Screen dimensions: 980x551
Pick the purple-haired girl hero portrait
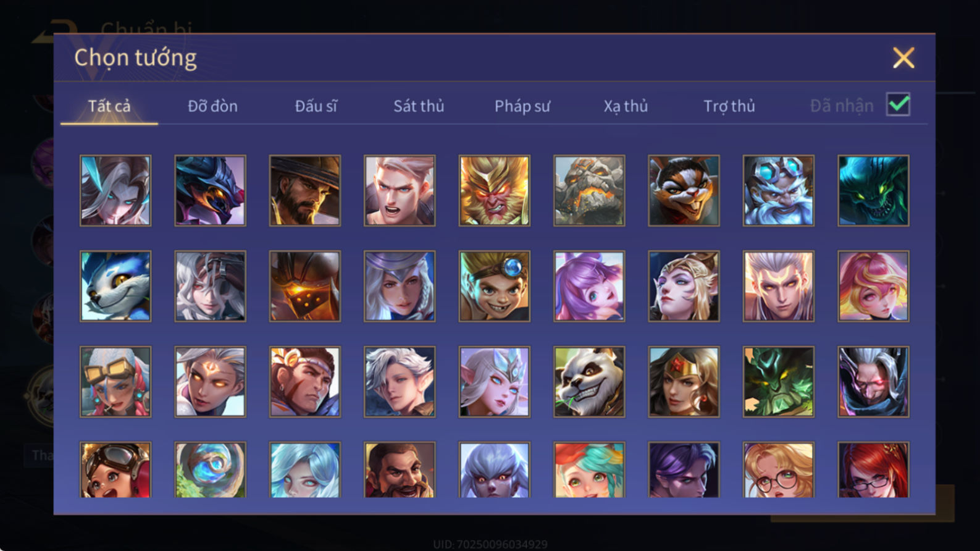tap(589, 286)
